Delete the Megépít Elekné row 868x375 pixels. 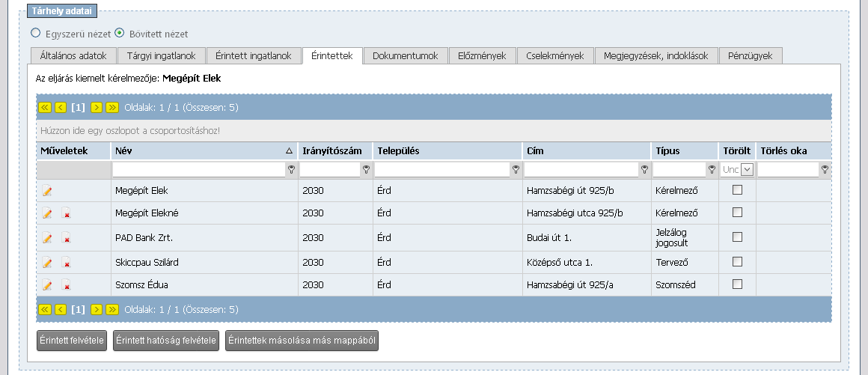[x=66, y=213]
